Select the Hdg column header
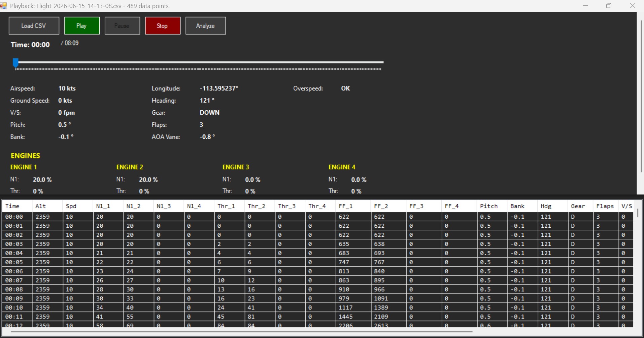Screen dimensions: 644x338 pyautogui.click(x=553, y=206)
